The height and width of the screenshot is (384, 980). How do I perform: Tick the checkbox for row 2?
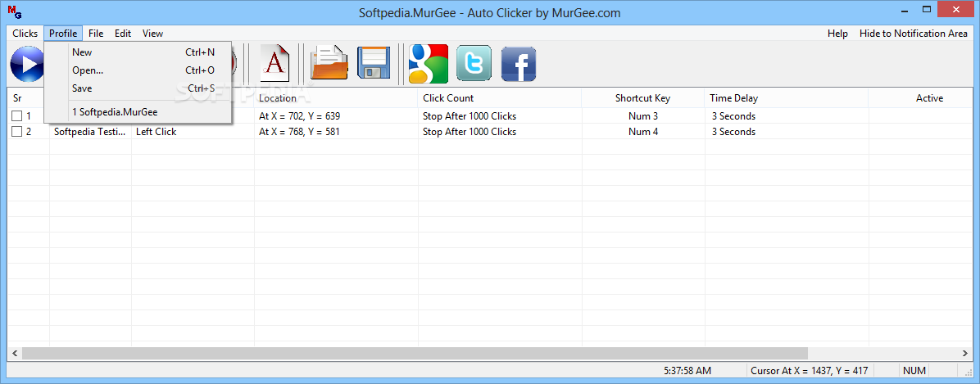click(17, 132)
